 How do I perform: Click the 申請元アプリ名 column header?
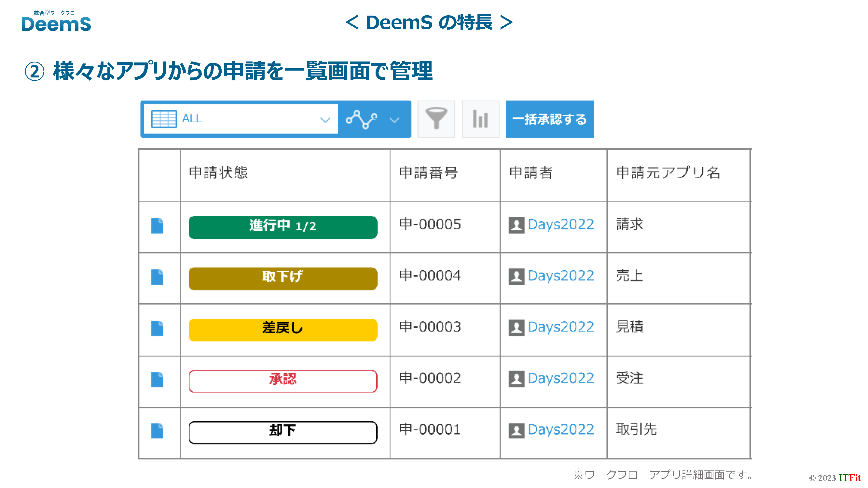(x=668, y=173)
